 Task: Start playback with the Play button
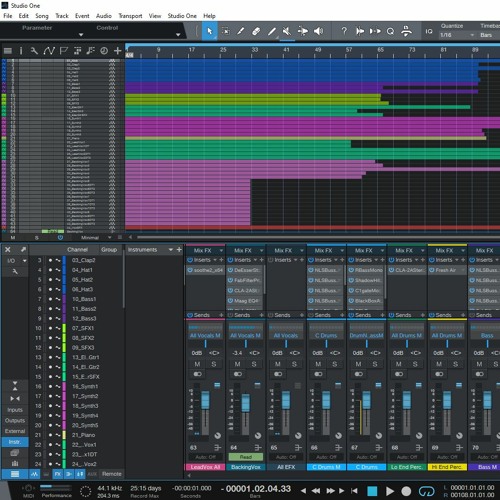(x=390, y=491)
